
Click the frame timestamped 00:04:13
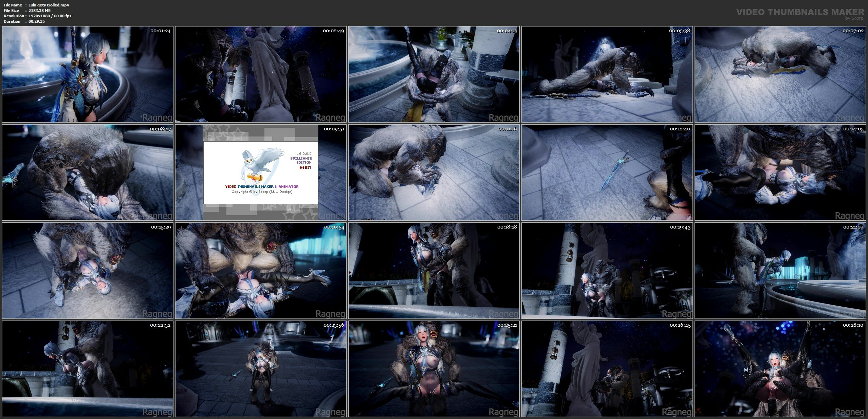[x=434, y=74]
